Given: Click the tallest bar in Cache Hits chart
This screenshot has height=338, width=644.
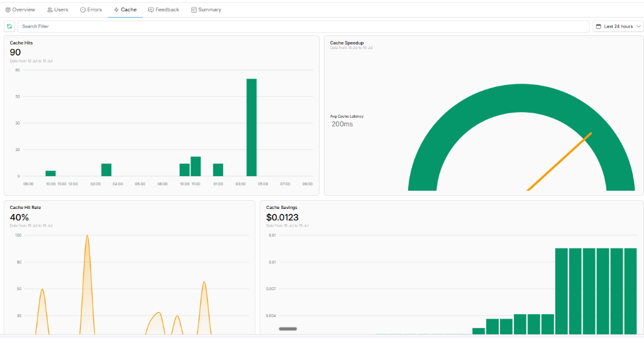Looking at the screenshot, I should (x=252, y=128).
